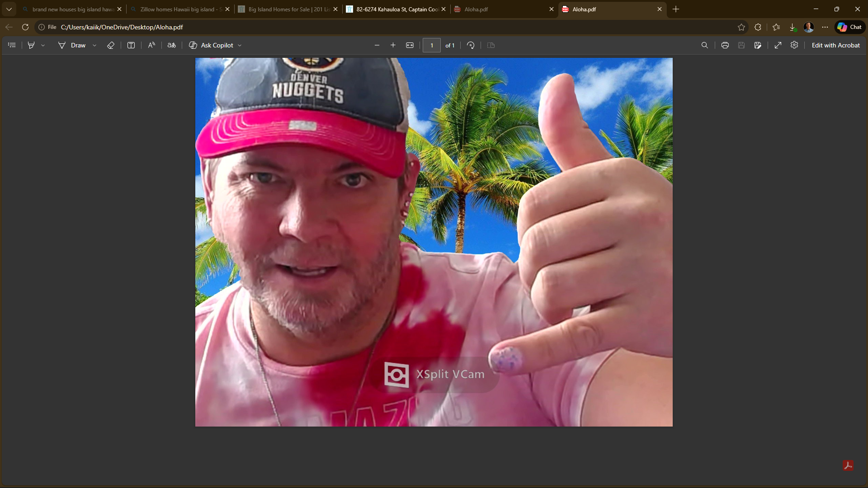Click Edit with Acrobat button
868x488 pixels.
[835, 45]
